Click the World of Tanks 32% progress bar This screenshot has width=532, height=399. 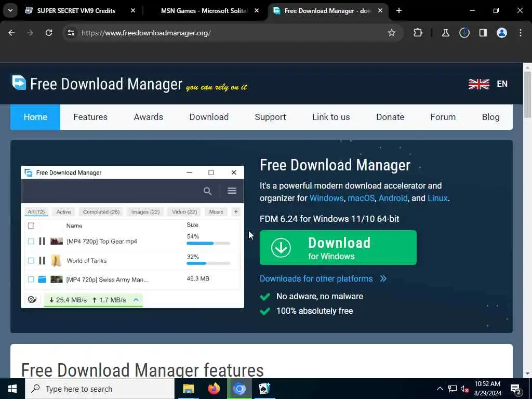[x=208, y=263]
